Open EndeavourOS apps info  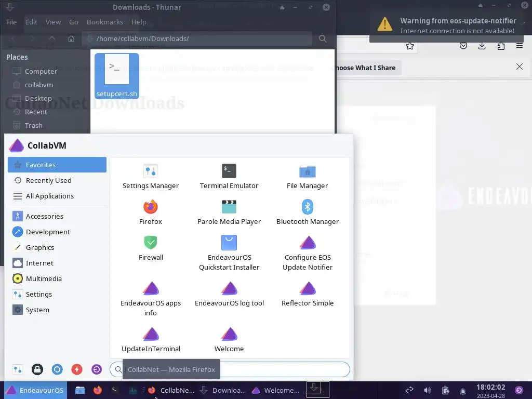(x=151, y=299)
